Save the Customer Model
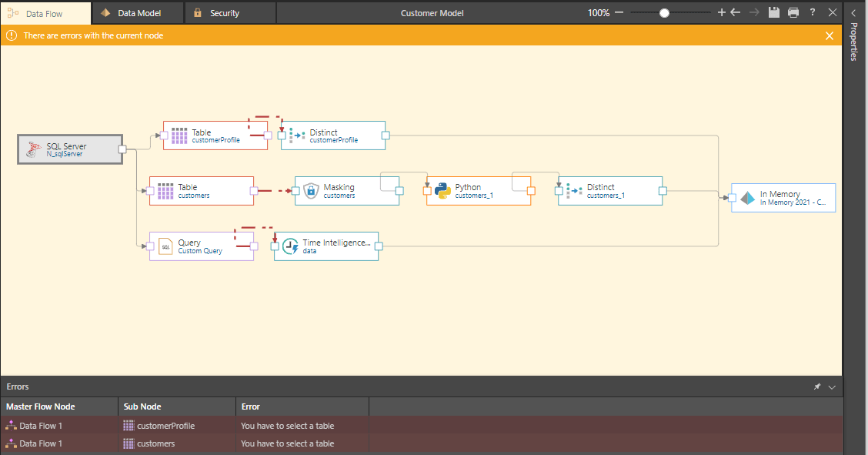This screenshot has width=868, height=455. pyautogui.click(x=774, y=12)
